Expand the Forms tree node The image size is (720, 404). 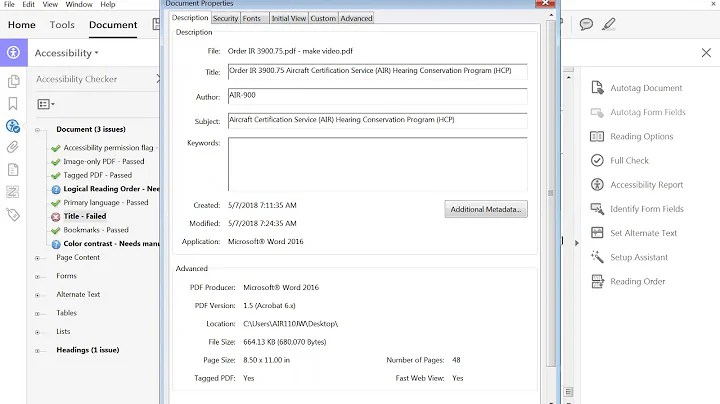[x=38, y=276]
